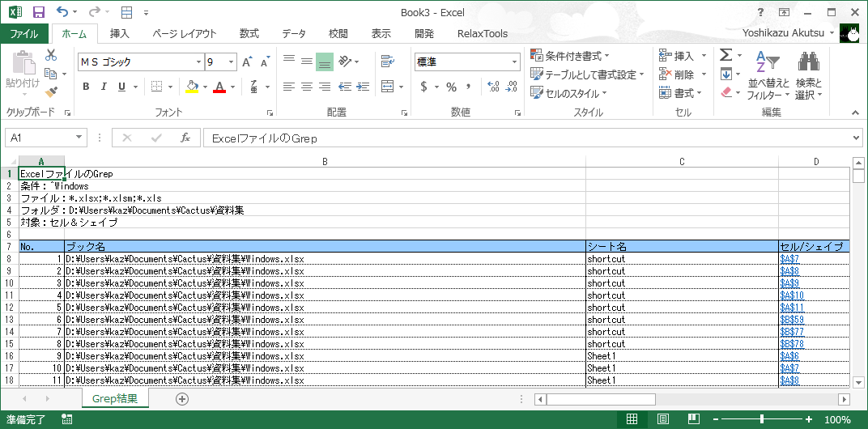Click the Cut scissors icon
This screenshot has height=429, width=868.
[51, 55]
